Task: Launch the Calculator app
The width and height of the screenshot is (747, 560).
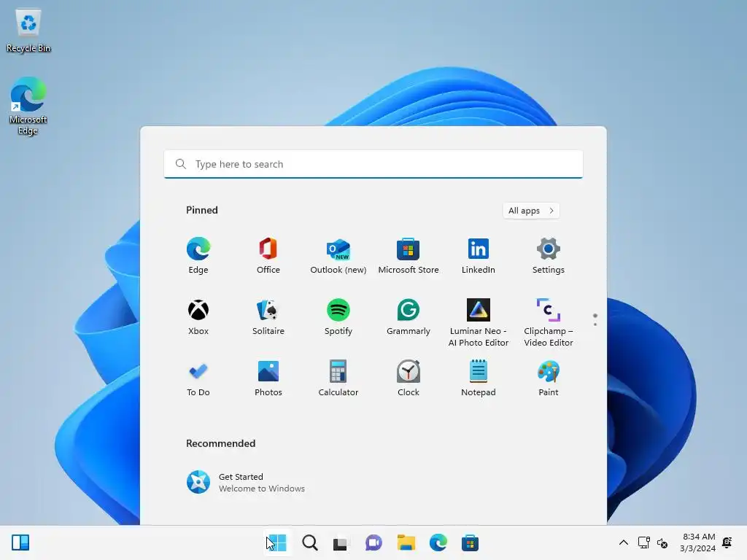Action: point(338,378)
